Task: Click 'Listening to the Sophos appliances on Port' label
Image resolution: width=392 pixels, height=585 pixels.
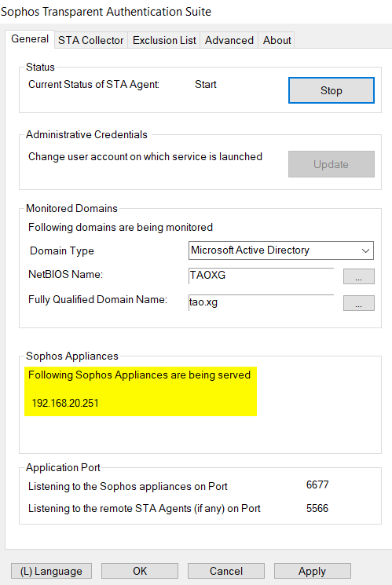Action: click(x=128, y=487)
